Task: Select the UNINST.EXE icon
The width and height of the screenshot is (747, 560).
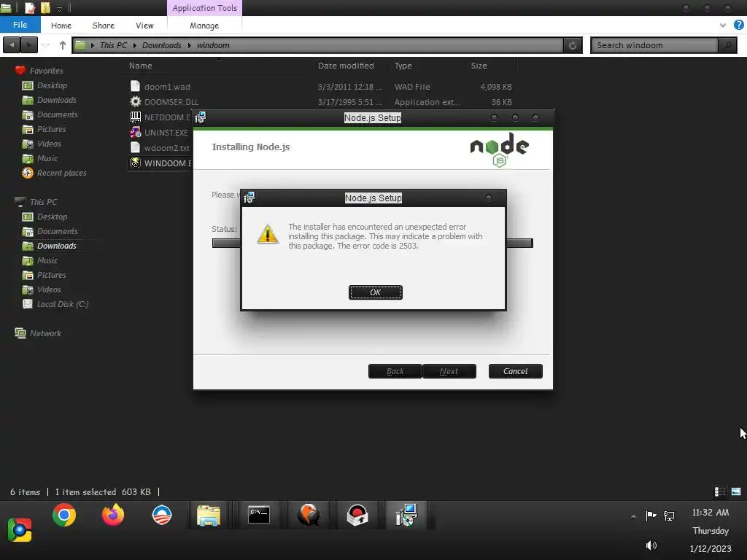Action: point(135,132)
